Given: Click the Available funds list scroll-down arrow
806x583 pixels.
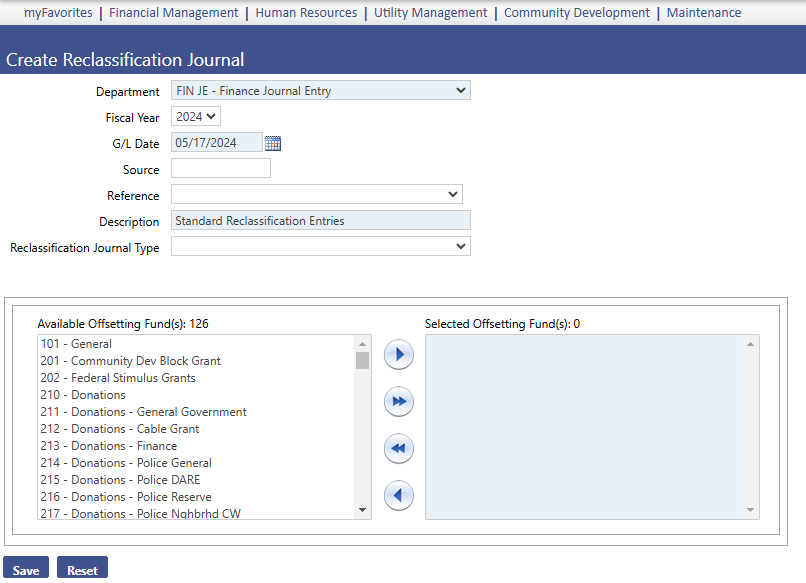Looking at the screenshot, I should [362, 510].
